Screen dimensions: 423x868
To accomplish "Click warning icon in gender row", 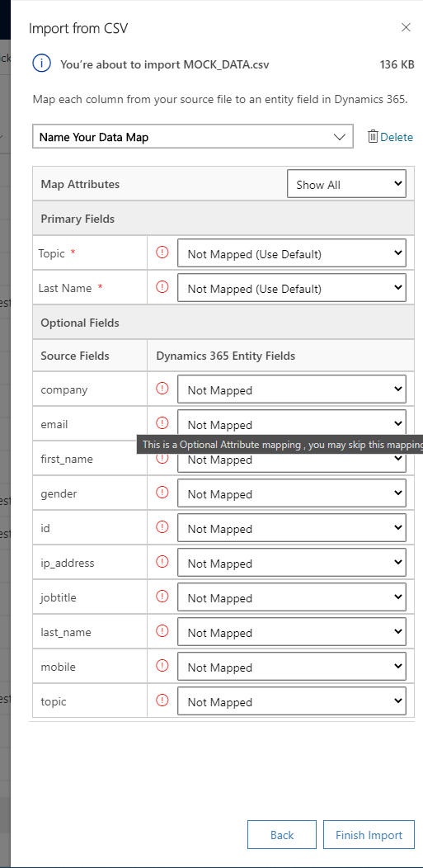I will pos(162,492).
